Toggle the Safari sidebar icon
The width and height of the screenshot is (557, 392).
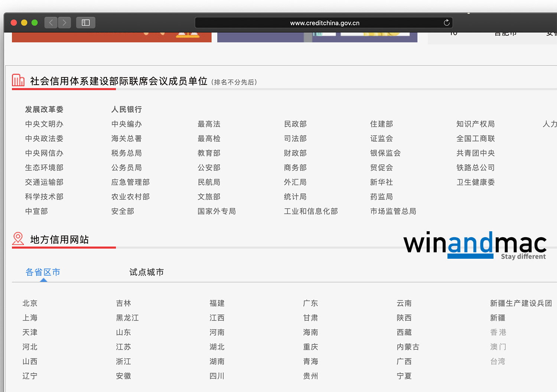pyautogui.click(x=86, y=23)
